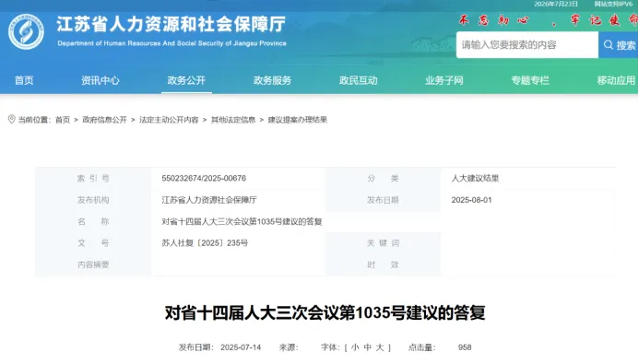Set font size to 小
Image resolution: width=639 pixels, height=364 pixels.
[355, 347]
